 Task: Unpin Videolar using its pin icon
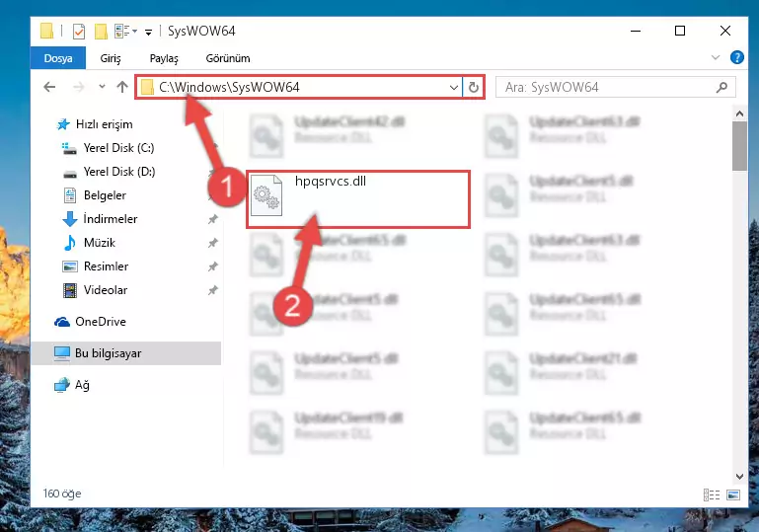[x=212, y=290]
